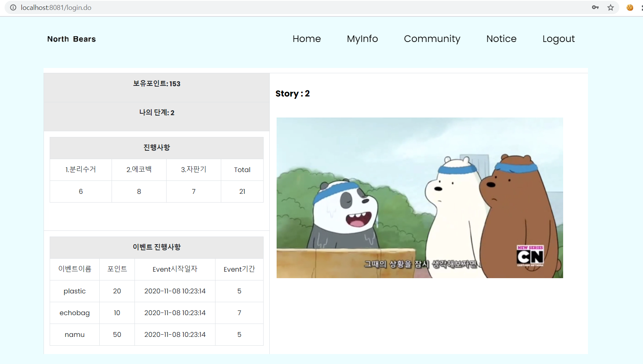The width and height of the screenshot is (643, 364).
Task: Click the start date in the plastic row
Action: pos(175,291)
